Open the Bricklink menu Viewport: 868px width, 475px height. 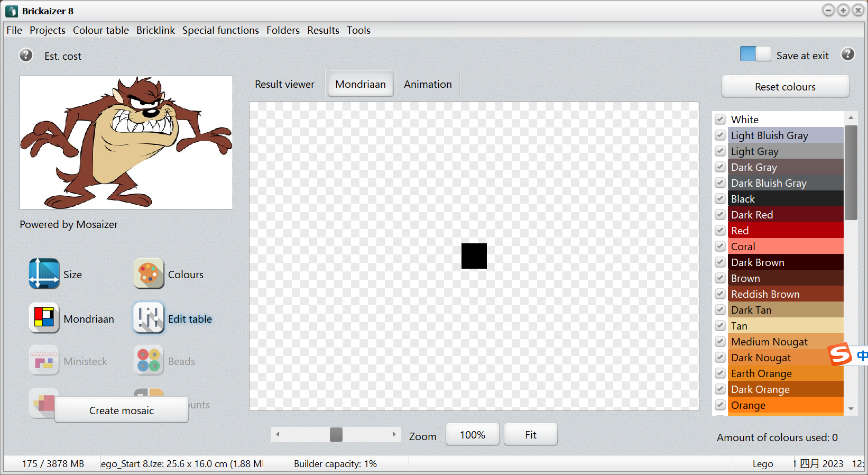point(155,30)
